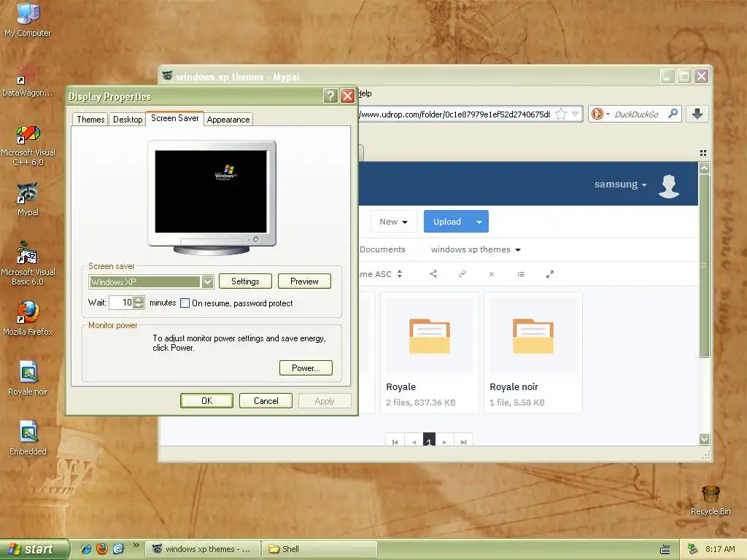Click Cancel in Display Properties
747x560 pixels.
pyautogui.click(x=266, y=401)
